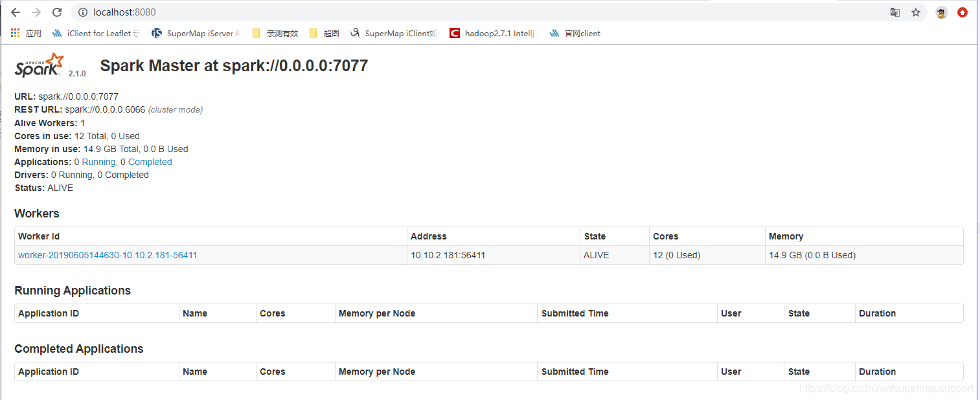Screen dimensions: 980x400
Task: Click the browser forward arrow
Action: [36, 12]
